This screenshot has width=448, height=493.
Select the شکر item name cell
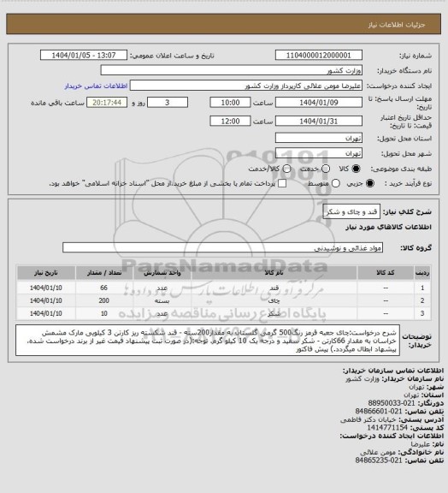tap(274, 313)
